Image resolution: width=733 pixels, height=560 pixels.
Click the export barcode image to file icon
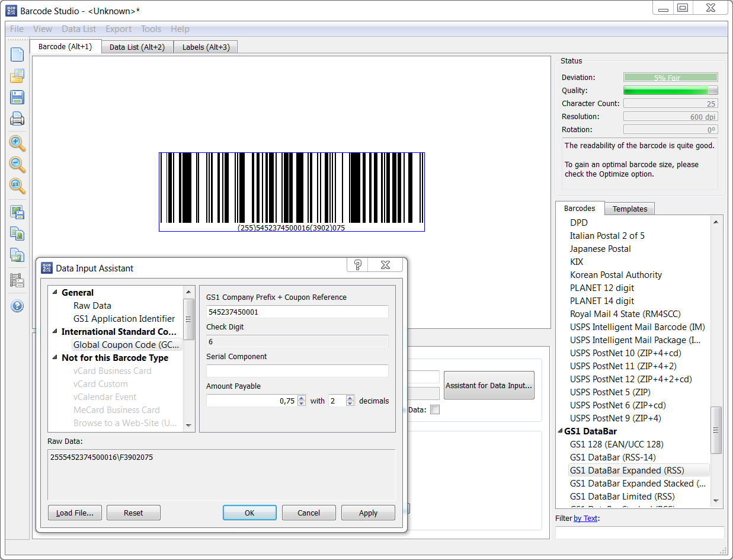[x=17, y=212]
